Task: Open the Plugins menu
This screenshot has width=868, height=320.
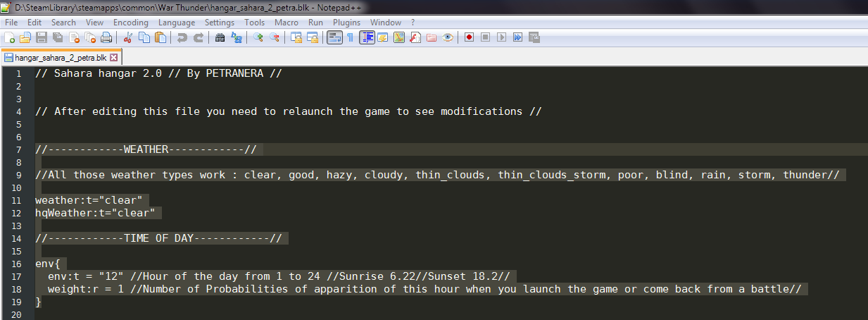Action: [347, 23]
